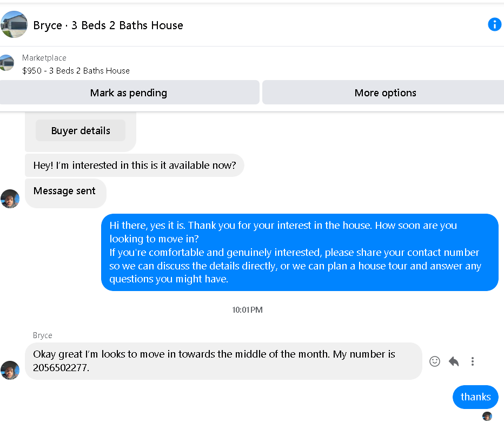
Task: Mark the listing as pending
Action: click(x=129, y=93)
